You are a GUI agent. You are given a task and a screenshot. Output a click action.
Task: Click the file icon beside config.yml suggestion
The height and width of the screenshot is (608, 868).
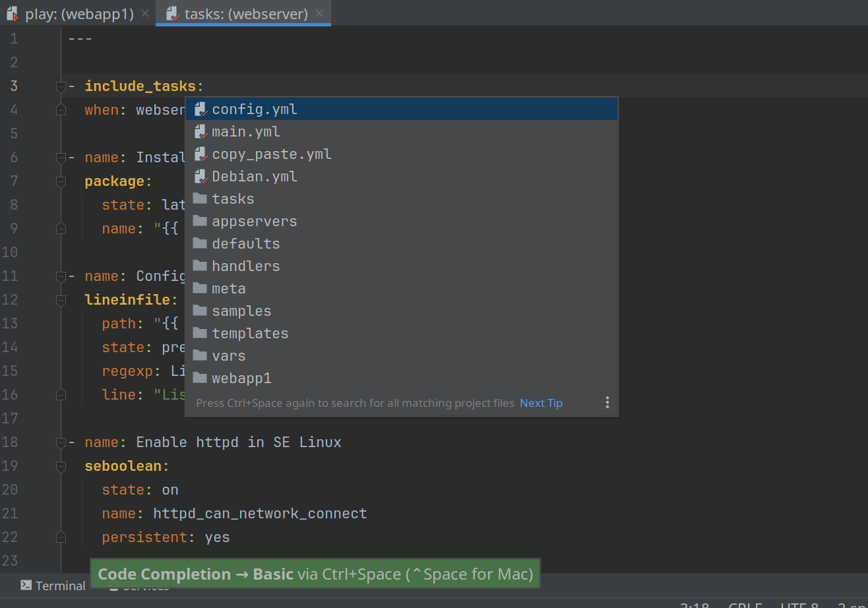[201, 109]
